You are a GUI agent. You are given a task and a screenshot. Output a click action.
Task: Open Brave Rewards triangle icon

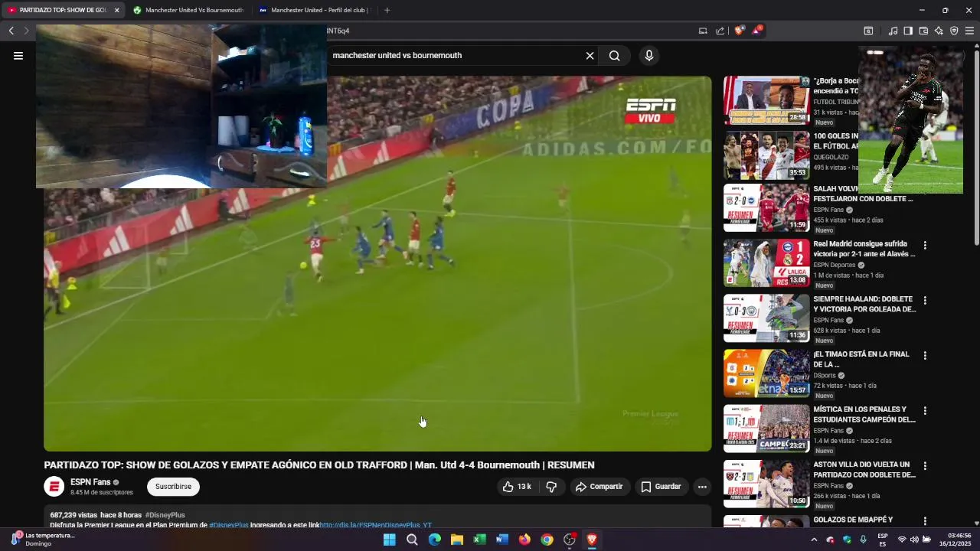click(x=757, y=31)
